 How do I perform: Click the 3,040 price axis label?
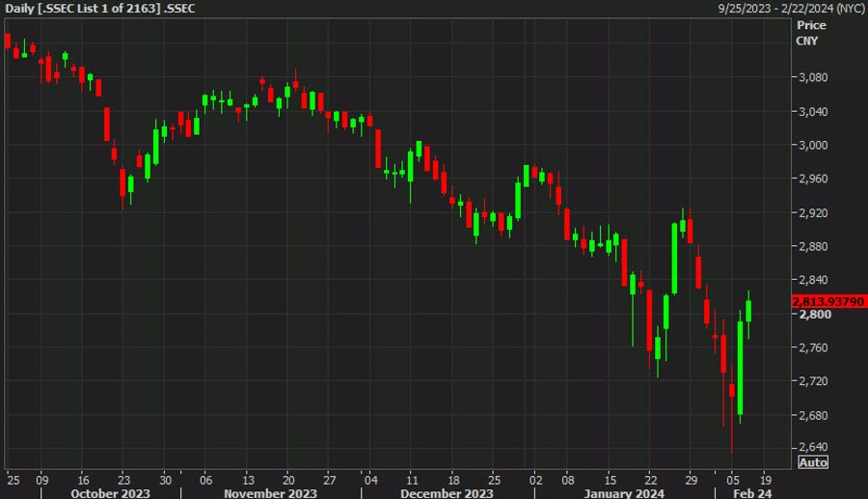pos(813,112)
